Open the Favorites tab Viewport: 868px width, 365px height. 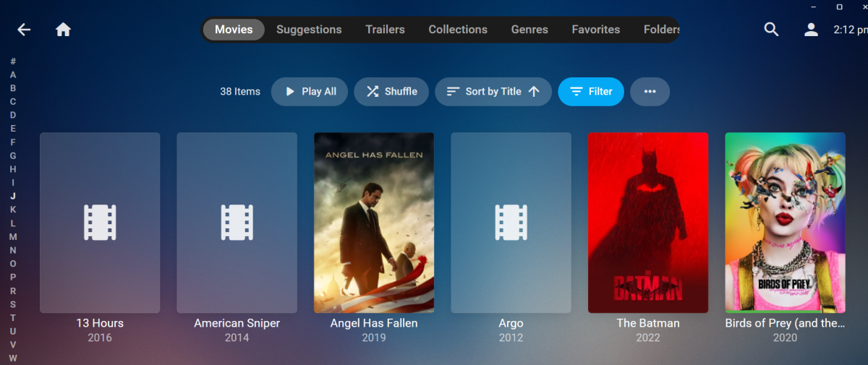(596, 30)
